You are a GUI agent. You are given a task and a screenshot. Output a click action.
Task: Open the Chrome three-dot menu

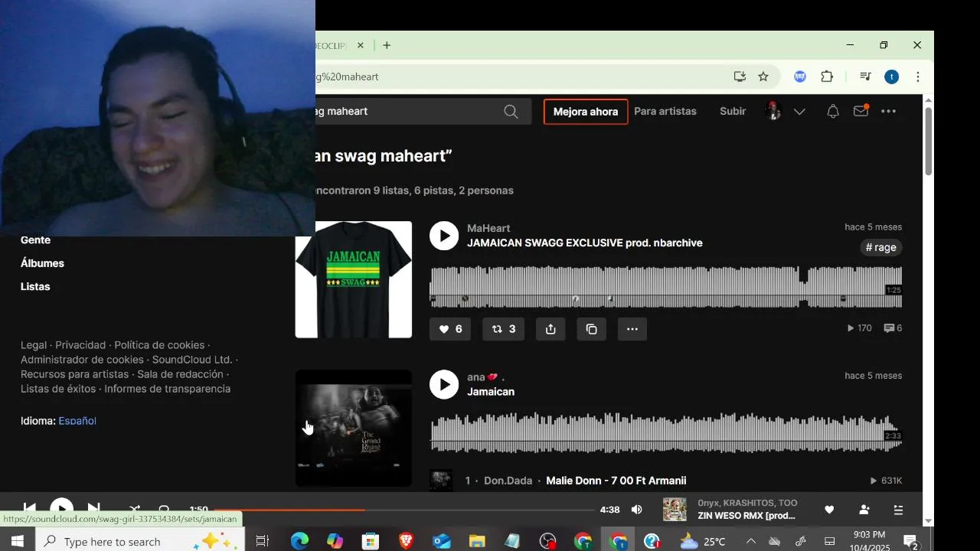point(917,77)
